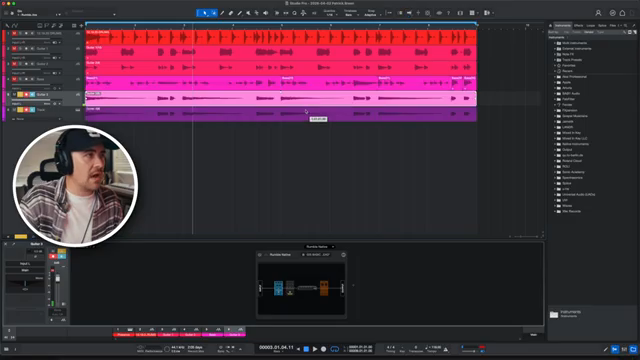The width and height of the screenshot is (640, 360).
Task: Open the user account icon
Action: [x=598, y=13]
